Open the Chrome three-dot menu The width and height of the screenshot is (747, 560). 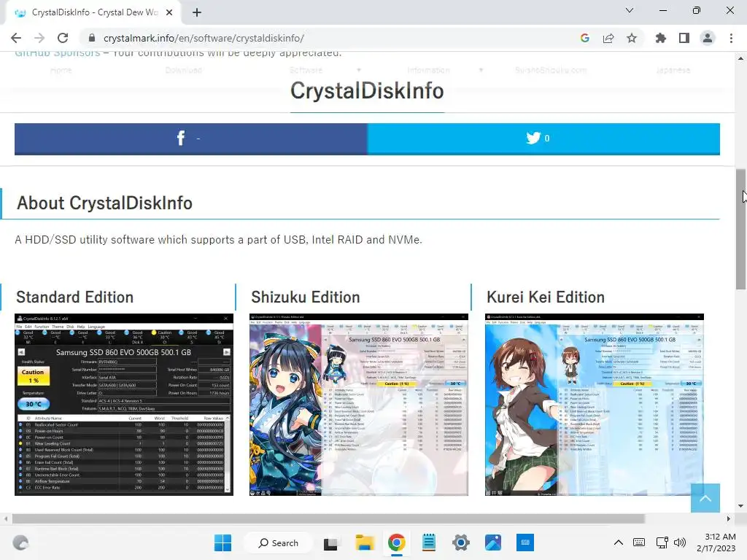[731, 38]
